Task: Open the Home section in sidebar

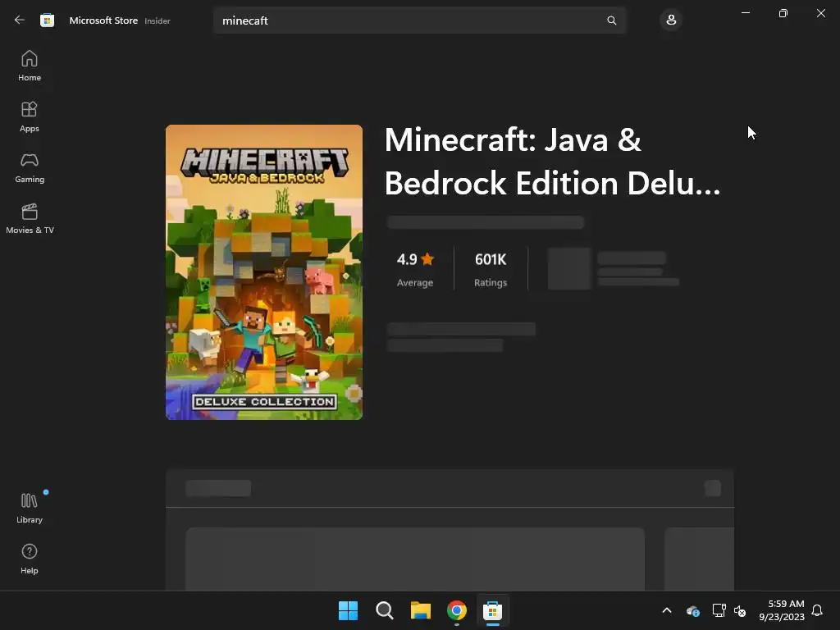Action: tap(30, 66)
